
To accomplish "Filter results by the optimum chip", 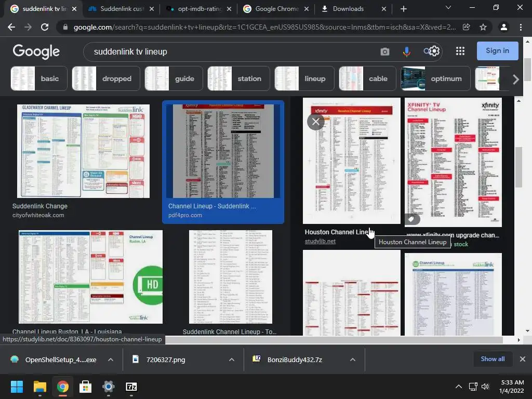I will [436, 79].
